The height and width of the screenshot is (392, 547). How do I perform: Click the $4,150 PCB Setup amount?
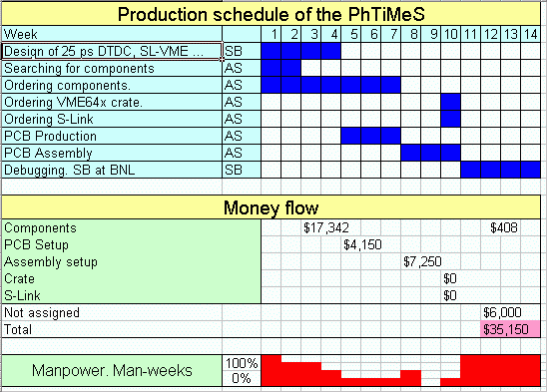pyautogui.click(x=362, y=244)
